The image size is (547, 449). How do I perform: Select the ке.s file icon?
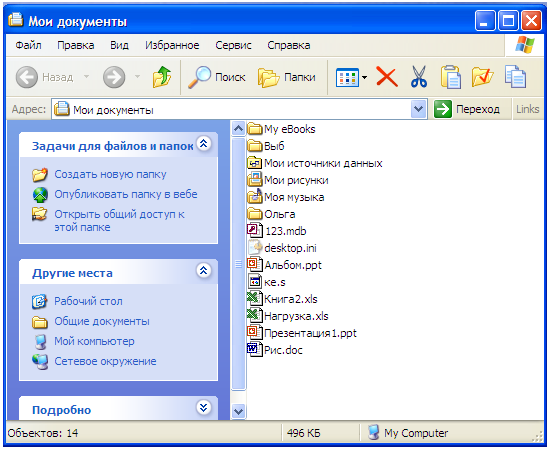click(x=255, y=282)
